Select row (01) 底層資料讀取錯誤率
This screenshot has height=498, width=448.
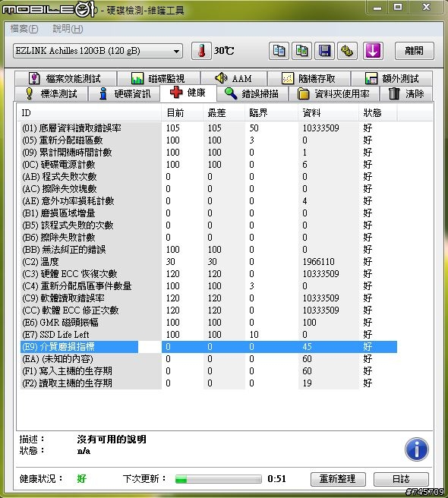209,128
